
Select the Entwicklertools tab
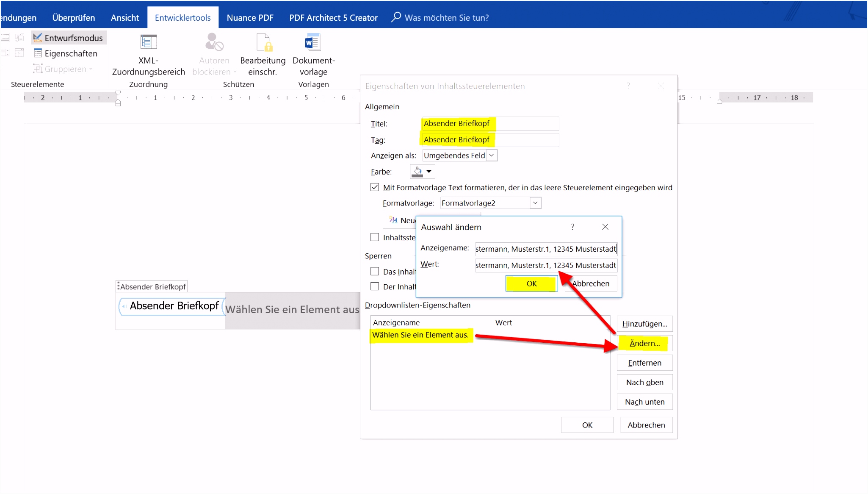click(183, 18)
